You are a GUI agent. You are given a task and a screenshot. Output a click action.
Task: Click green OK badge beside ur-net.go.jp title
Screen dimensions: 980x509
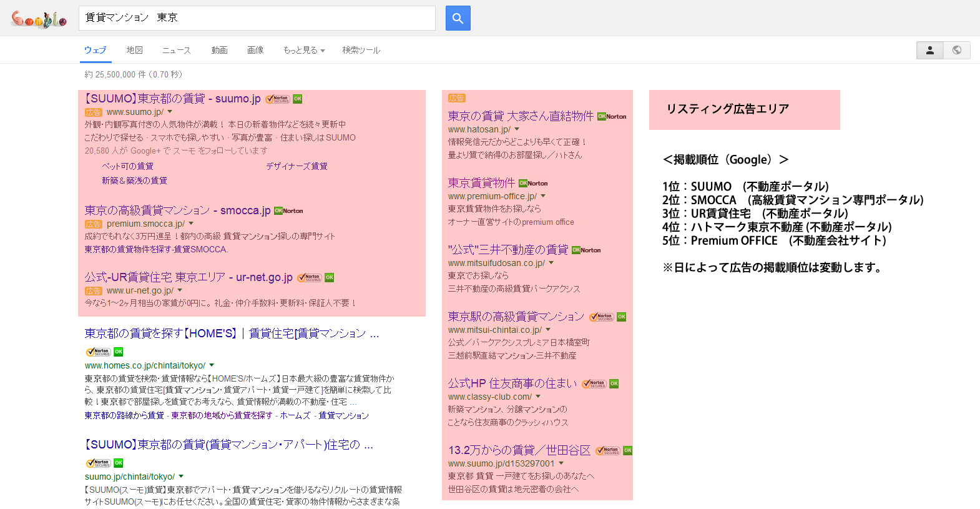(x=330, y=277)
